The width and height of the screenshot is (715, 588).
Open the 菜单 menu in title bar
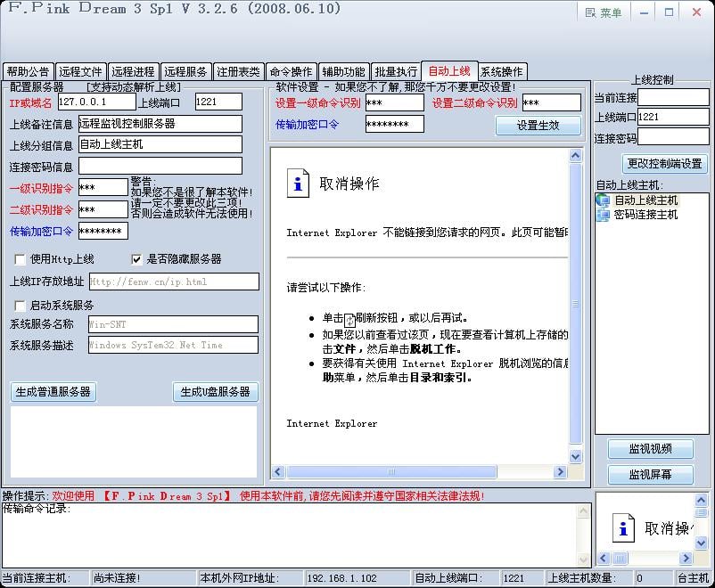(x=604, y=12)
